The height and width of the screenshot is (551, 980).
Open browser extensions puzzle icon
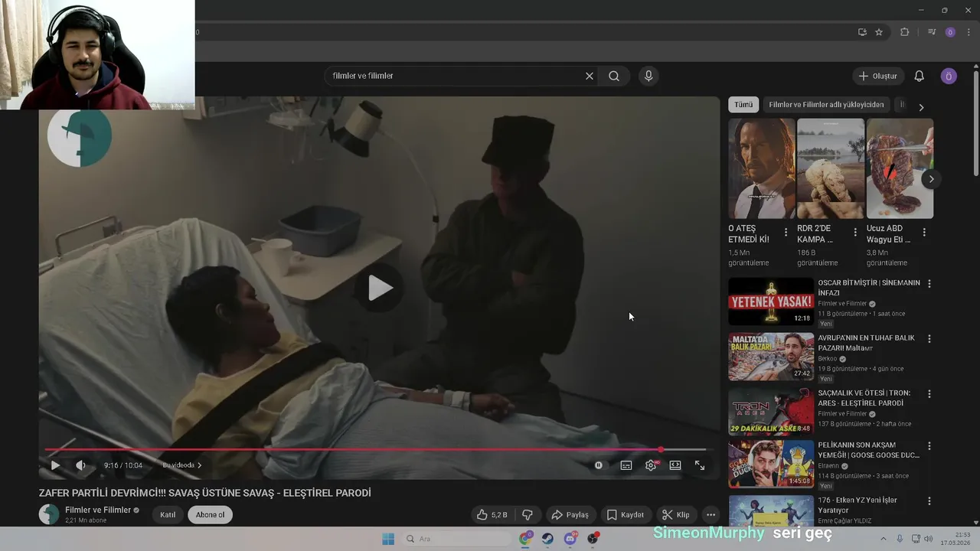[905, 32]
